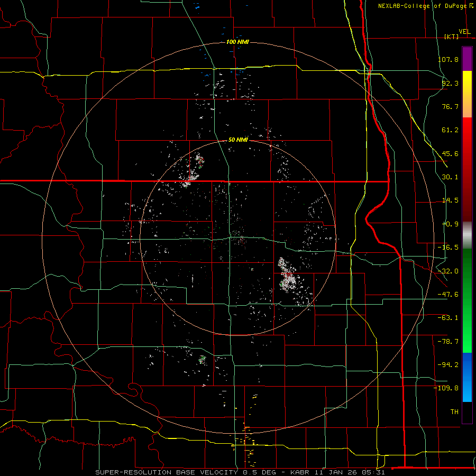Screen dimensions: 476x476
Task: Click the [KT] units label
Action: pos(451,36)
